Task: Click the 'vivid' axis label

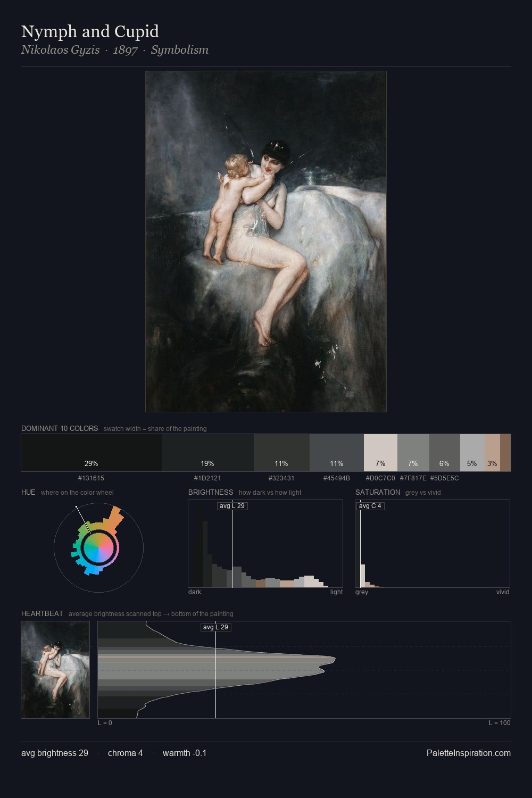Action: [x=503, y=592]
